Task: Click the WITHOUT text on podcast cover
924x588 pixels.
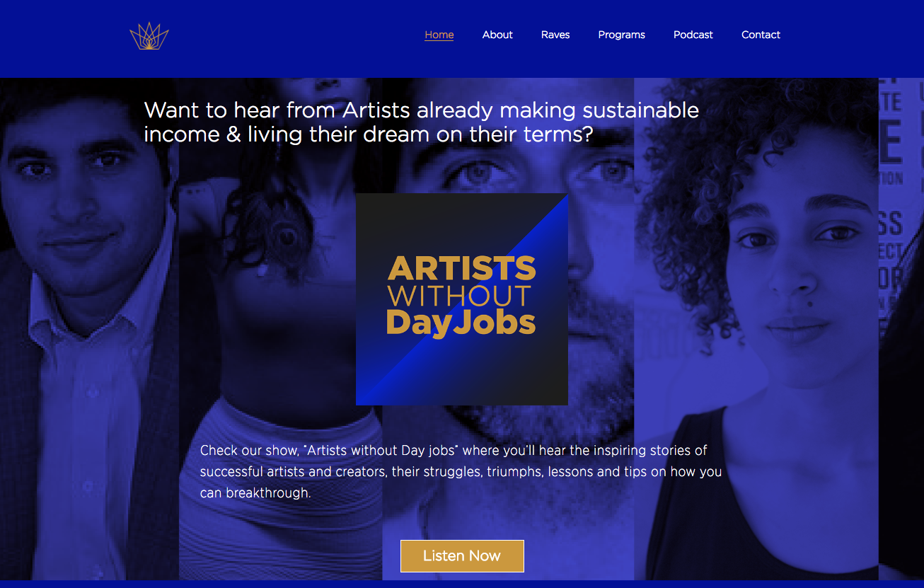Action: (460, 296)
